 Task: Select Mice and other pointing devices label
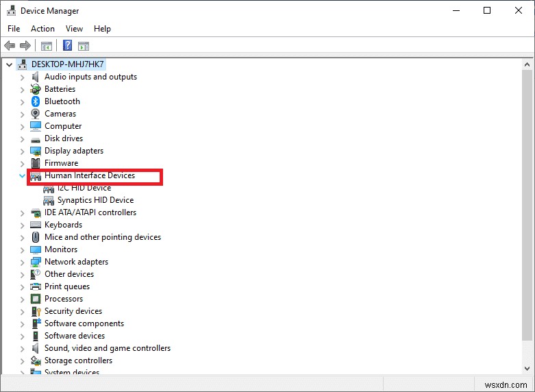pos(102,237)
